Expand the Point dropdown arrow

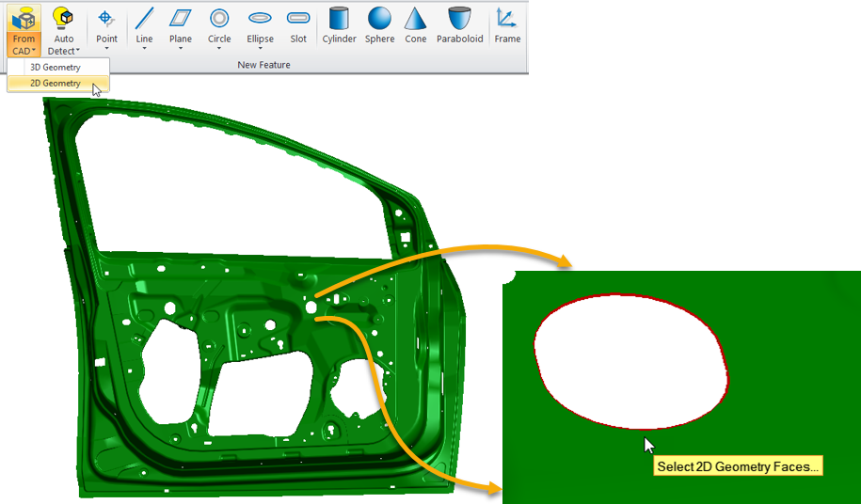point(106,49)
